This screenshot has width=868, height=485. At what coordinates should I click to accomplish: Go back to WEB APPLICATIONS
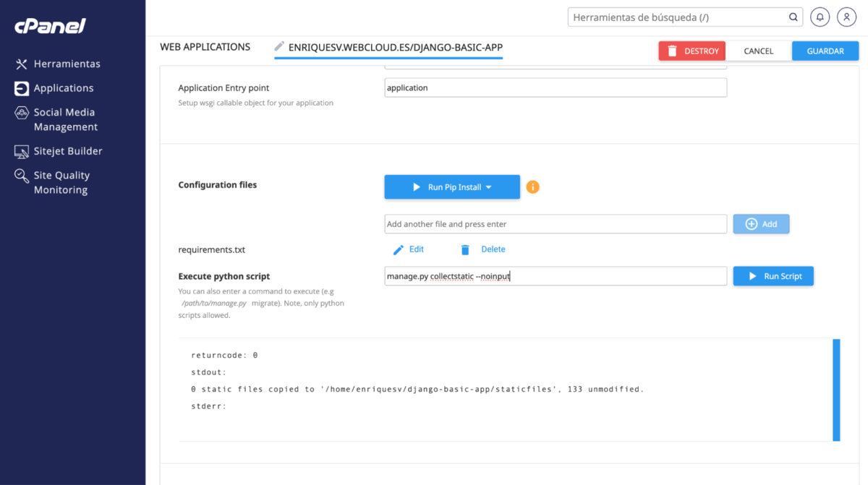(205, 47)
